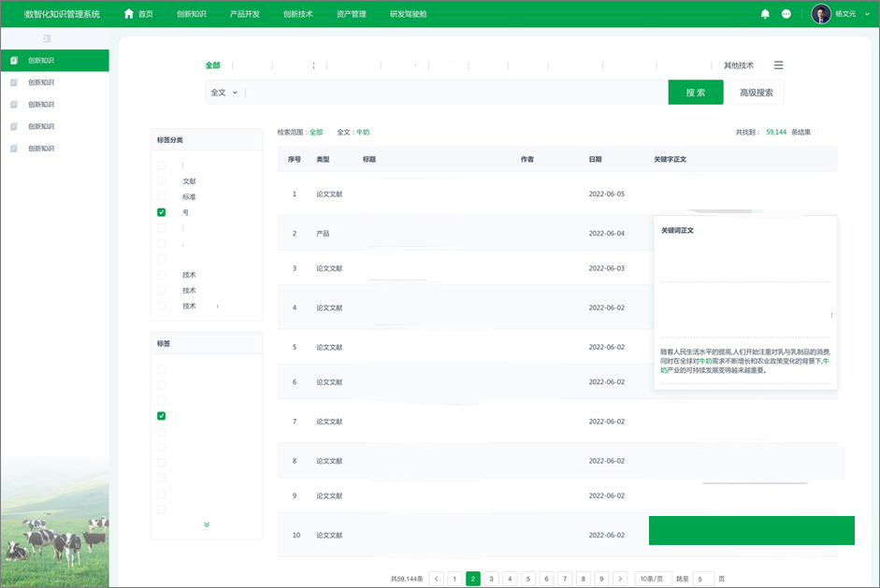
Task: Go to page 3 in pagination
Action: [491, 579]
